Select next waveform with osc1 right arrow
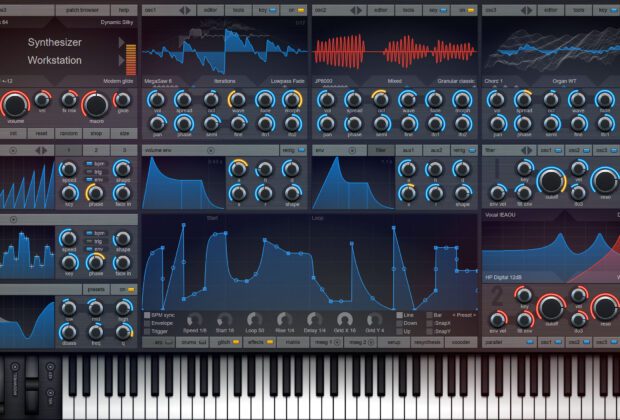The image size is (620, 420). [188, 10]
